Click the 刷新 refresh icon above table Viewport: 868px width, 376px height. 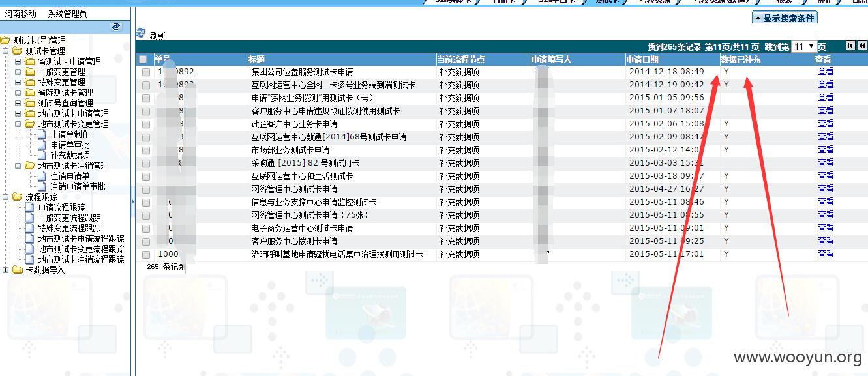click(x=140, y=34)
